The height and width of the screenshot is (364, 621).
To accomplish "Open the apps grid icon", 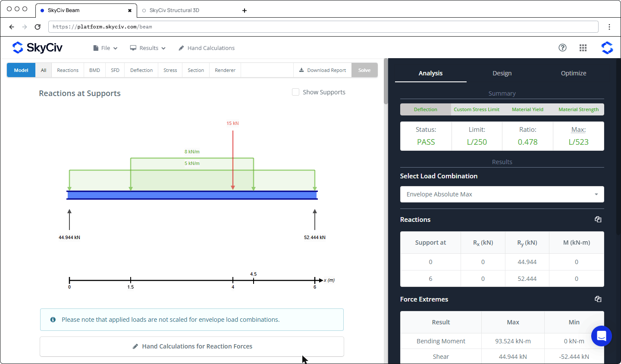I will pos(583,48).
